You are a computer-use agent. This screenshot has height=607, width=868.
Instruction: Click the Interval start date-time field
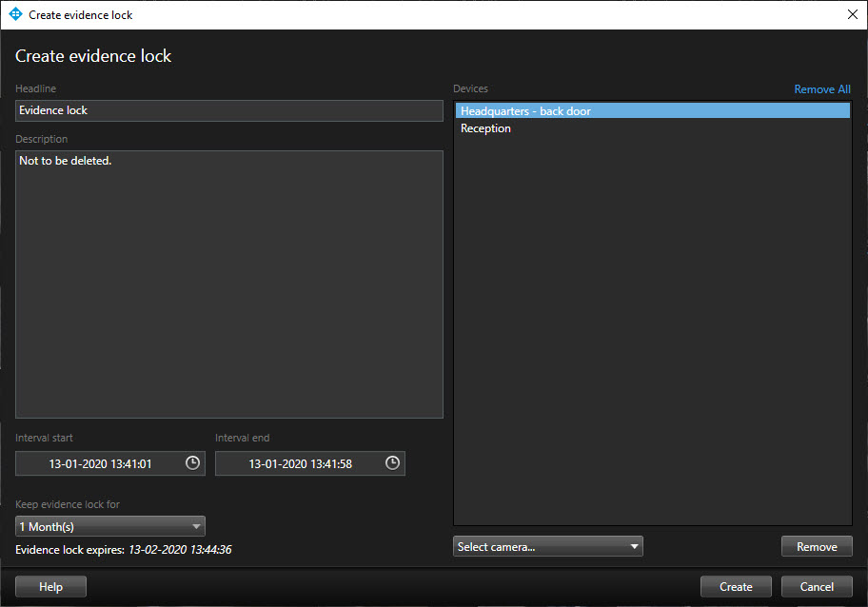(100, 464)
